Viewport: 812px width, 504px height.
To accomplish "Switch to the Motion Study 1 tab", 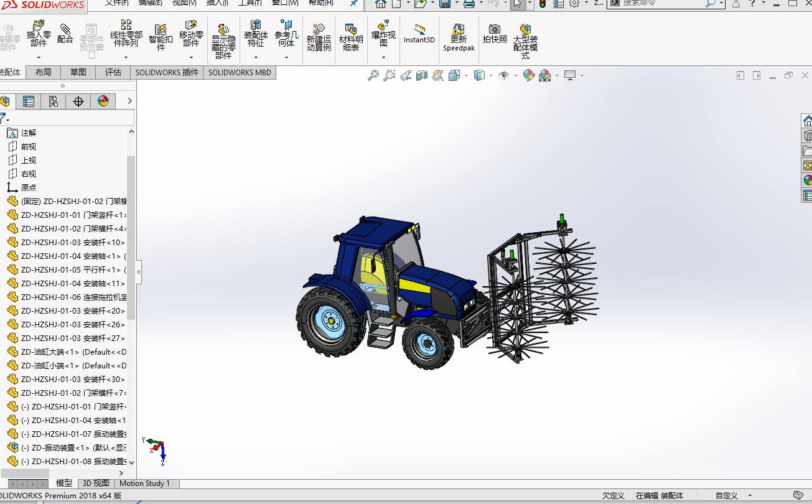I will click(x=144, y=483).
